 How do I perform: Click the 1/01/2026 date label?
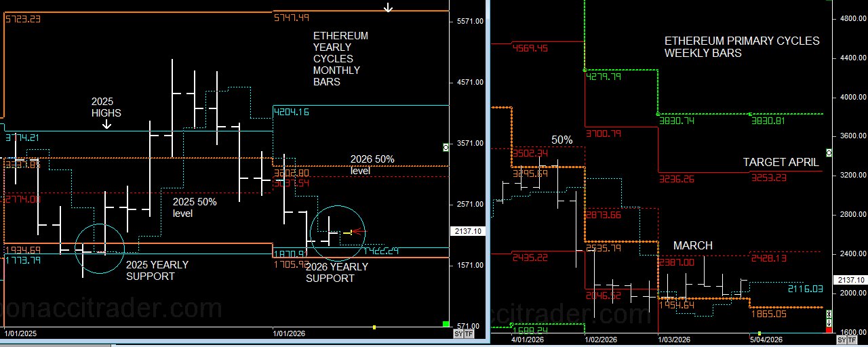click(288, 333)
